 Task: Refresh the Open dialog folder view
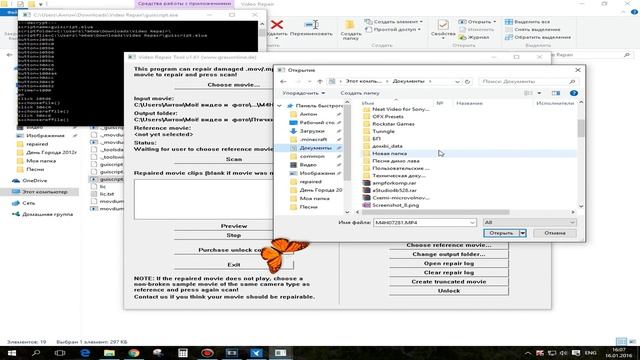click(x=468, y=81)
